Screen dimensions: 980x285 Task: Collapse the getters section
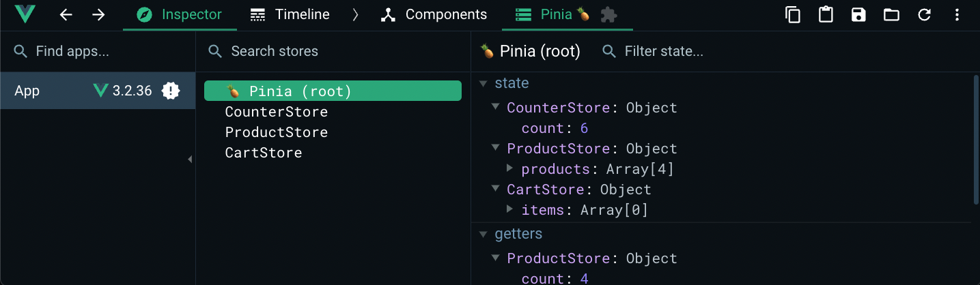tap(484, 234)
